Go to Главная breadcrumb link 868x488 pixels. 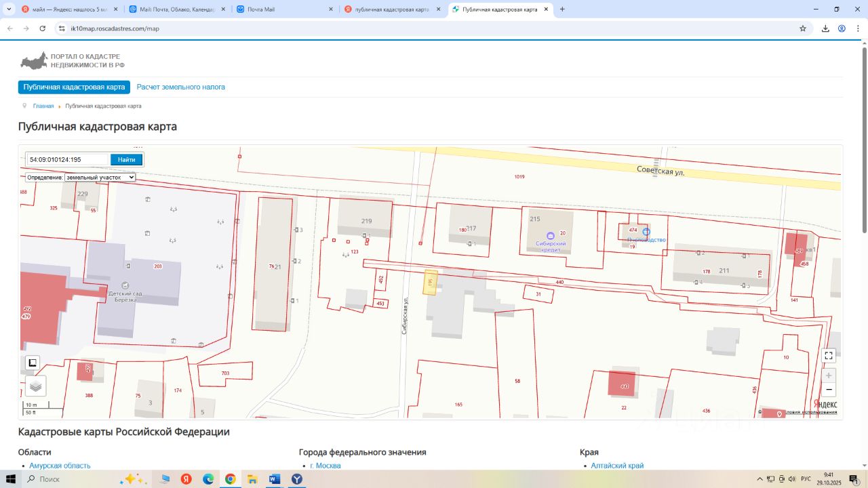(43, 106)
